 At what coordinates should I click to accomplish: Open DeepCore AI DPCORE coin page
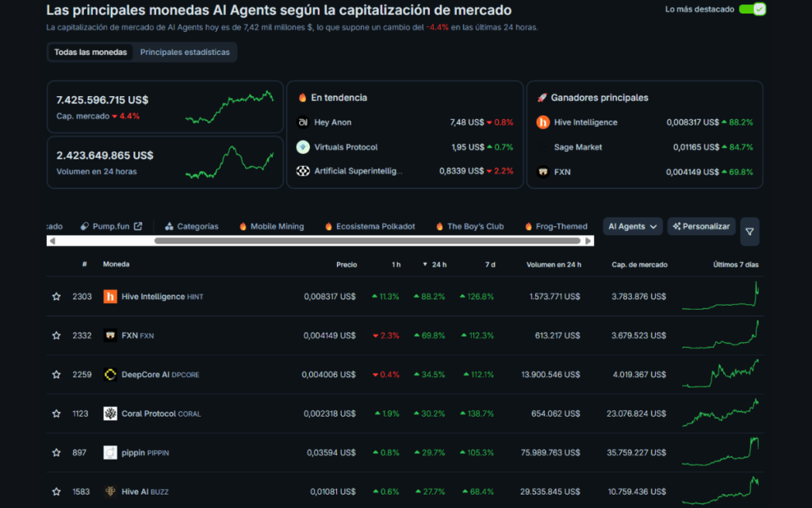pos(160,375)
